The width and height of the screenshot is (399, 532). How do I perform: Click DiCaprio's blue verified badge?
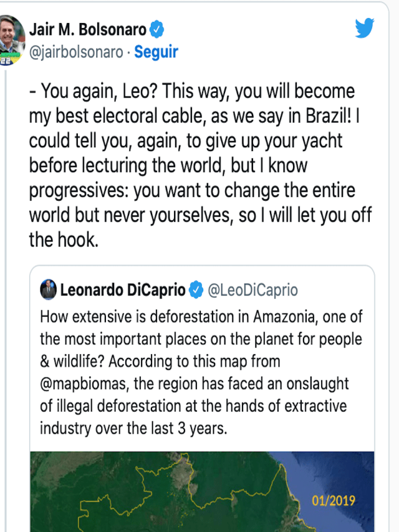[196, 290]
